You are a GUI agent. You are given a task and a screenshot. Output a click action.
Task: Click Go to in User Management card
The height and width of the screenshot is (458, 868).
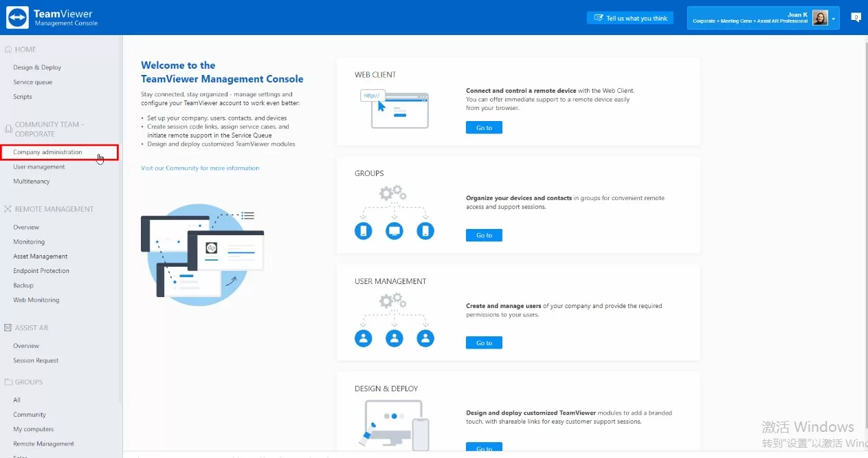click(484, 343)
